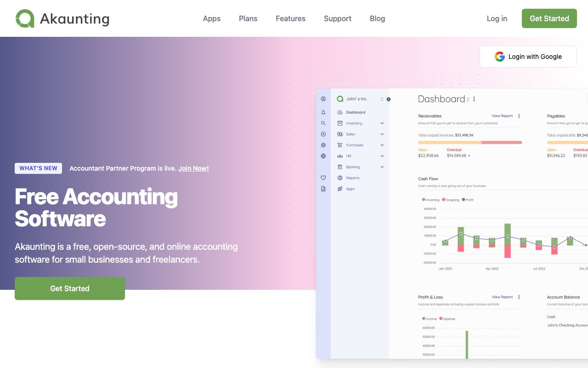Expand the Purchases submenu chevron
The width and height of the screenshot is (588, 368).
pos(382,145)
